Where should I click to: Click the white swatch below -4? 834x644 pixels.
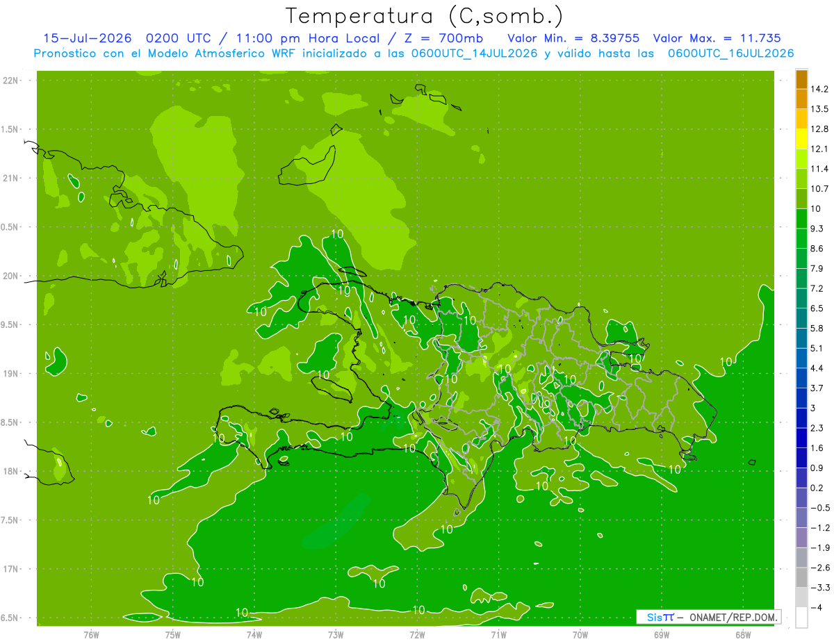pyautogui.click(x=801, y=618)
